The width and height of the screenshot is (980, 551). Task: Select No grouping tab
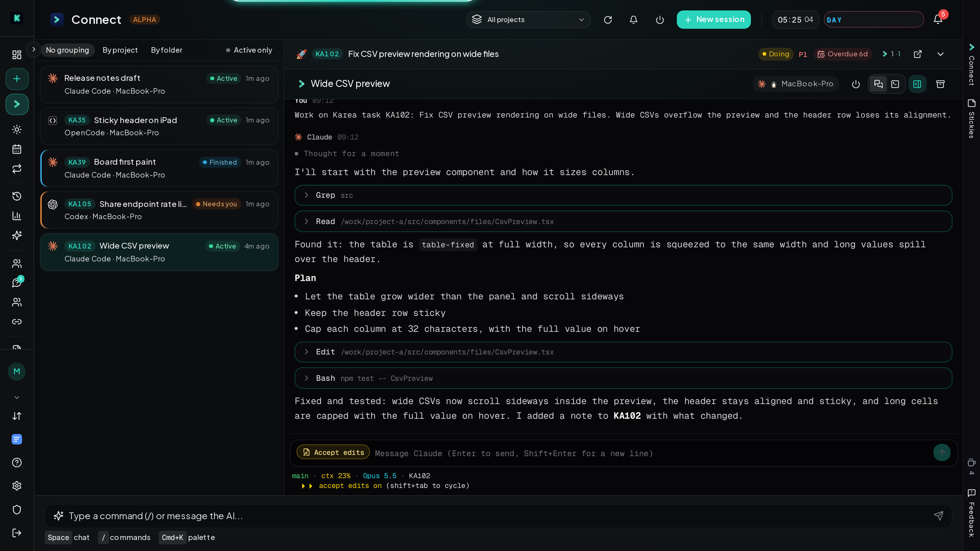coord(67,50)
